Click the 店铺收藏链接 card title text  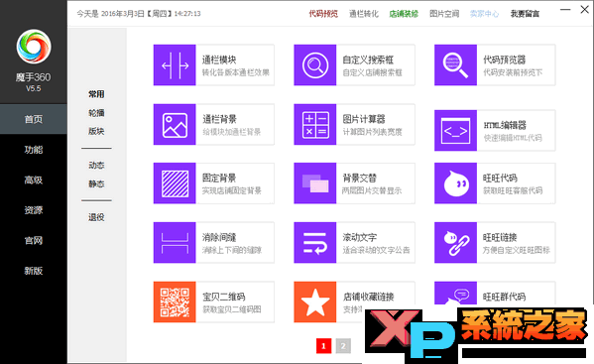pos(369,297)
